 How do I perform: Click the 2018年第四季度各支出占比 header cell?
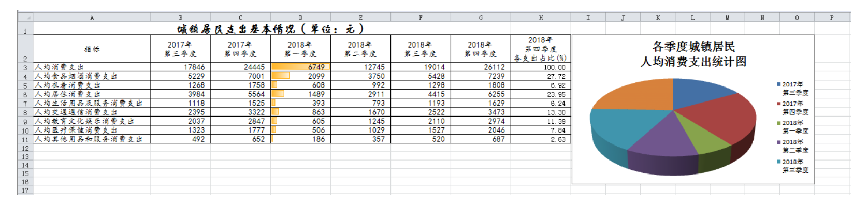tap(541, 49)
